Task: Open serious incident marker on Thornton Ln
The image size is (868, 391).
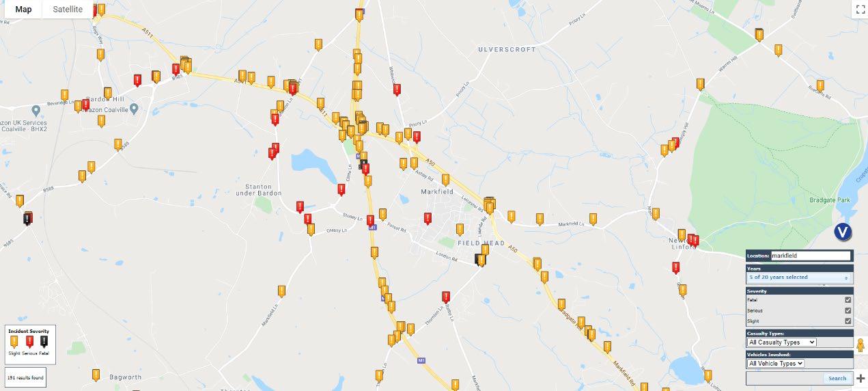Action: tap(446, 297)
